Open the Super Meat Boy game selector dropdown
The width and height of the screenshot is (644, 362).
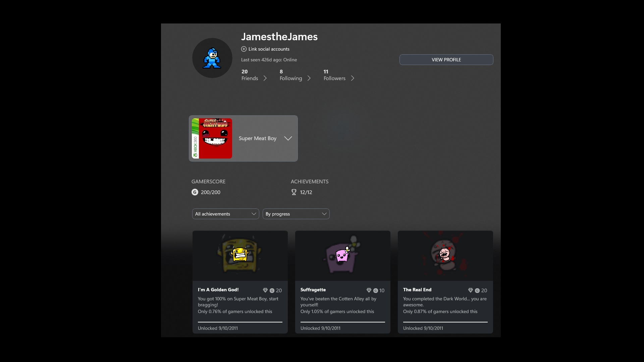point(288,138)
